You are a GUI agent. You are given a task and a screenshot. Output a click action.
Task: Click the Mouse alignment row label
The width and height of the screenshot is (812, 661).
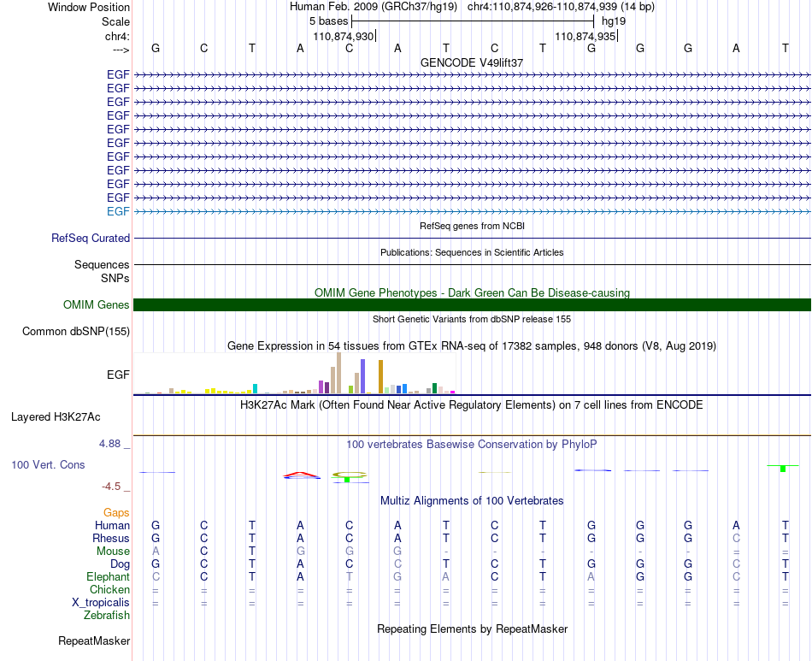click(113, 552)
